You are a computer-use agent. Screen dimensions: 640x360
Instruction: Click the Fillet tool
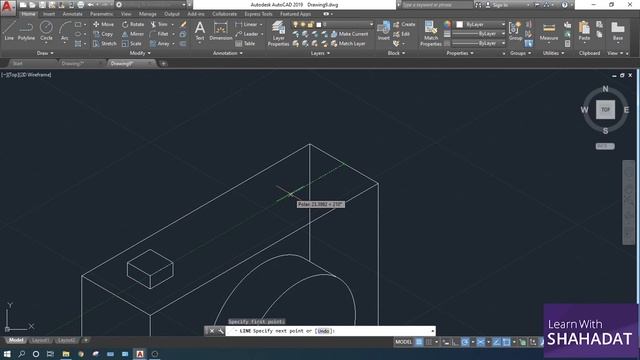pos(159,34)
